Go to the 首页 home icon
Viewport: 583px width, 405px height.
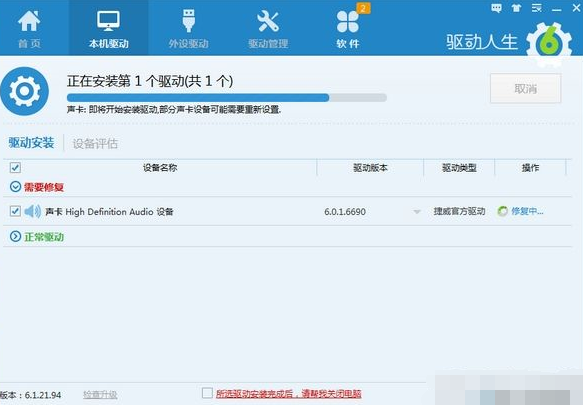pyautogui.click(x=29, y=21)
